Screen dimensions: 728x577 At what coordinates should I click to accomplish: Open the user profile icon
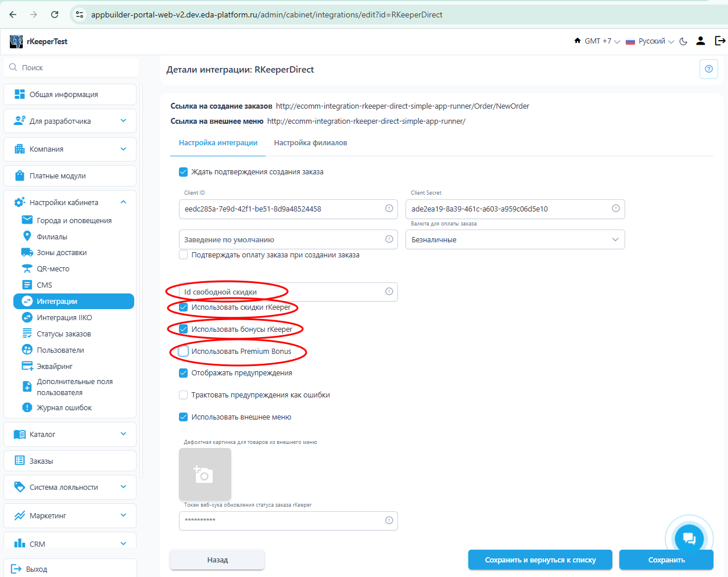pos(701,41)
